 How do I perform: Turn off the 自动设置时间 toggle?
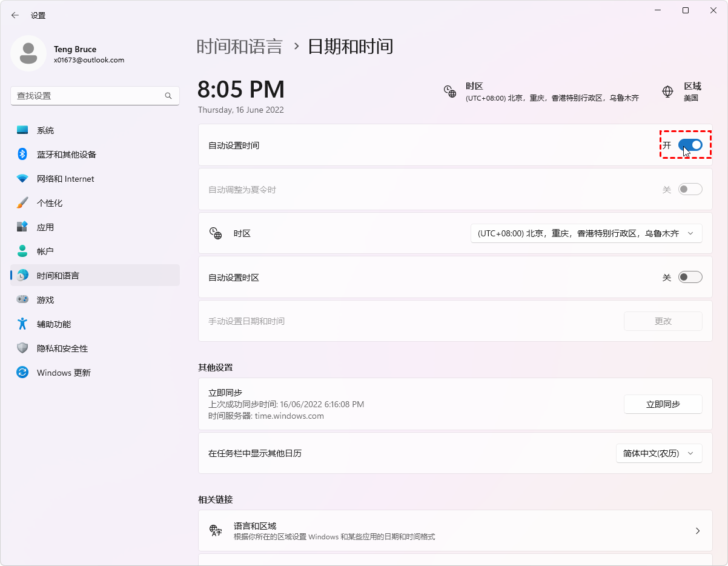click(690, 145)
